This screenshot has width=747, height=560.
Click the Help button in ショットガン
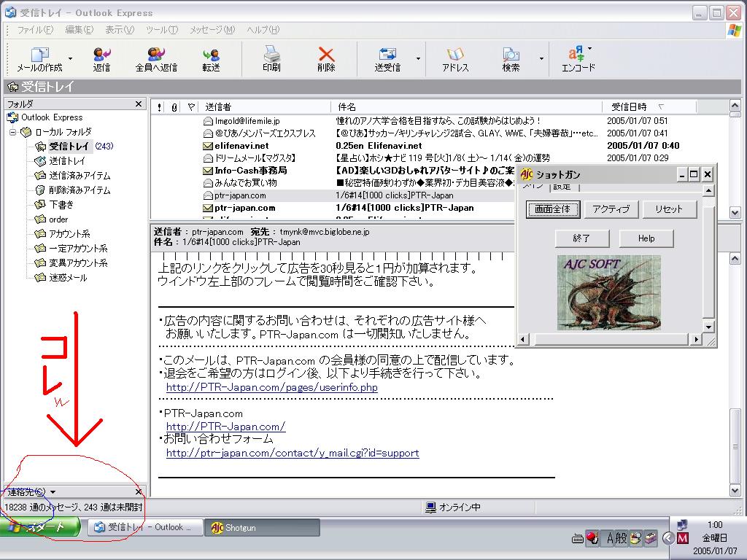click(x=646, y=238)
